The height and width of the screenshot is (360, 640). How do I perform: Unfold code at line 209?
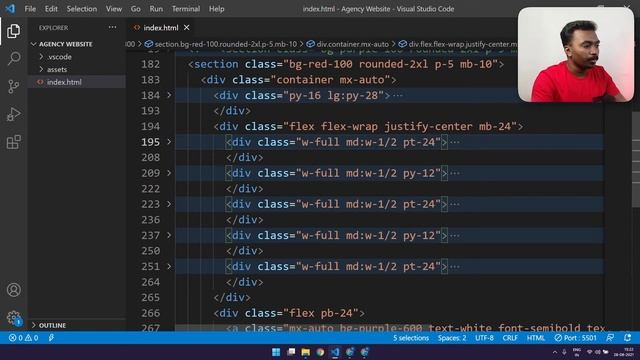[x=169, y=173]
